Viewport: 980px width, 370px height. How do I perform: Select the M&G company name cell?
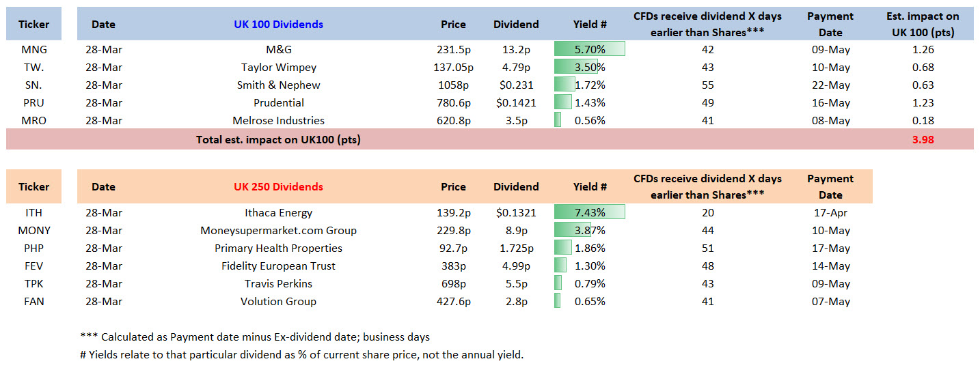tap(278, 49)
